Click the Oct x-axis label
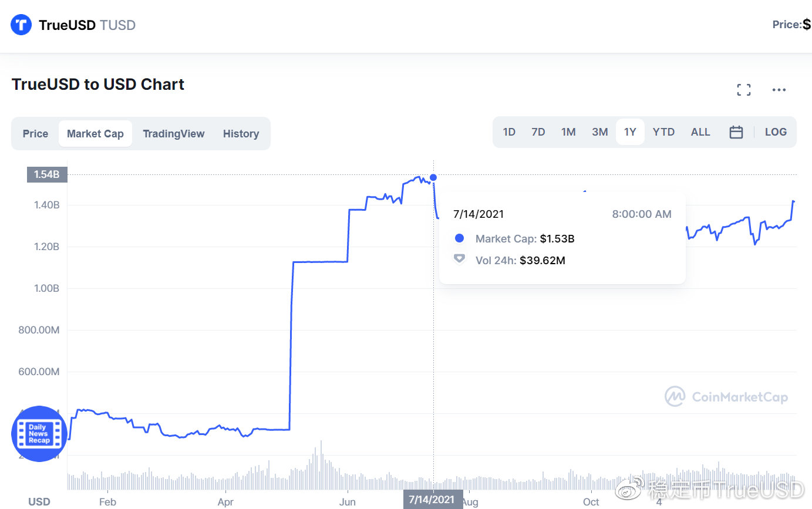 (x=591, y=502)
